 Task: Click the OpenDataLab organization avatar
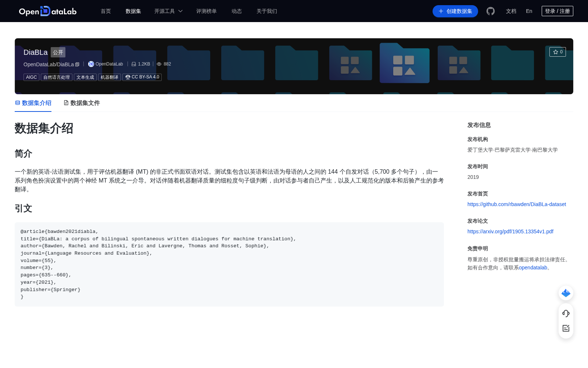pyautogui.click(x=91, y=64)
